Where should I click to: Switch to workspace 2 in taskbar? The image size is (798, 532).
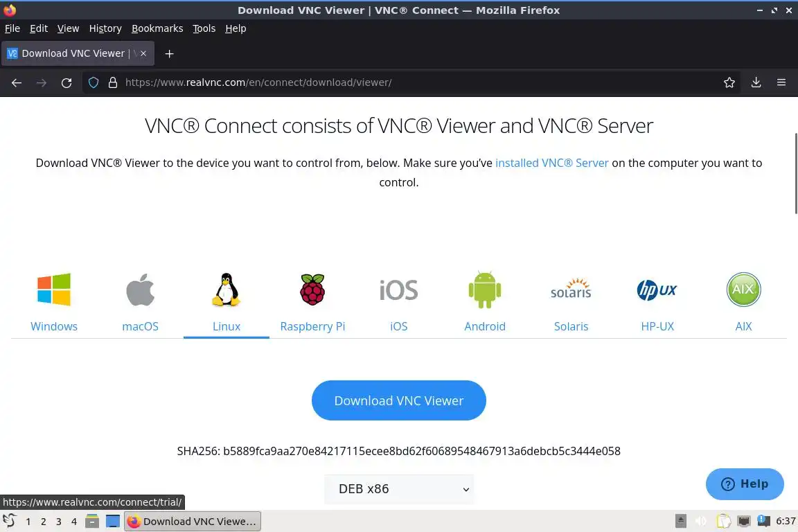[43, 522]
